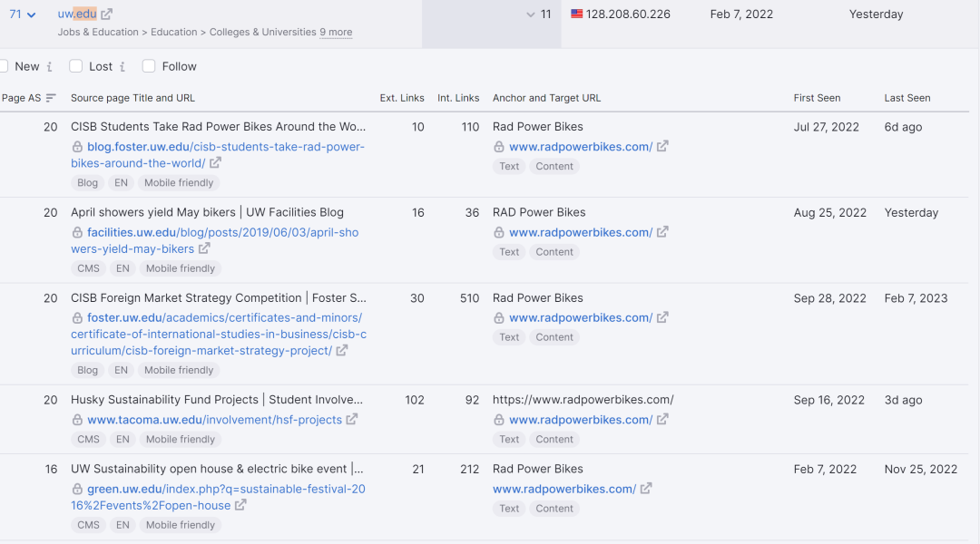Click Text tag in CISB Students row

pyautogui.click(x=509, y=166)
